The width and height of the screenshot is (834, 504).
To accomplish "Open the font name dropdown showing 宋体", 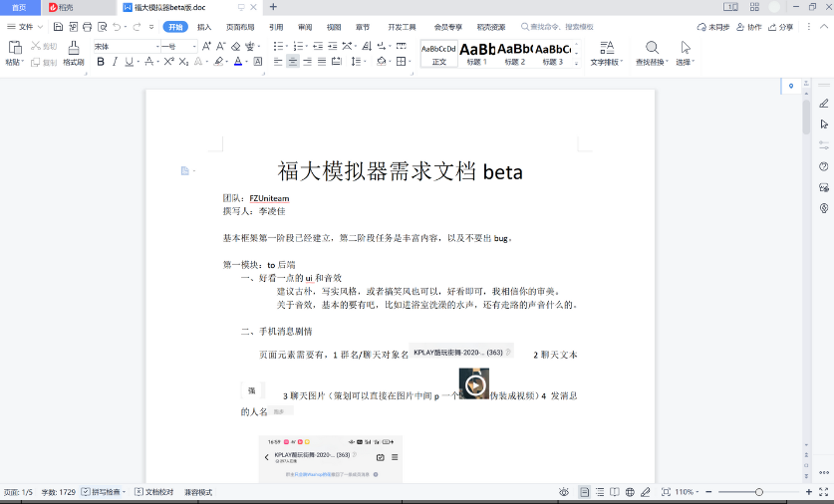I will pos(125,46).
